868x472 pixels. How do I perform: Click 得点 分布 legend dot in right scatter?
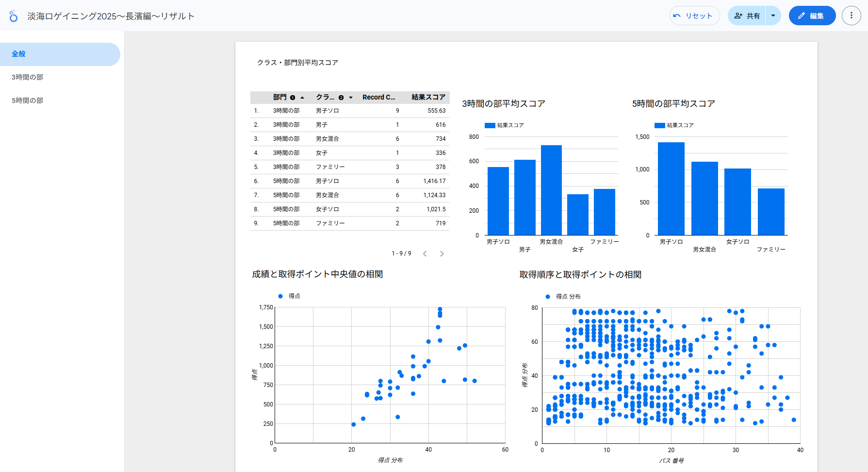click(548, 297)
